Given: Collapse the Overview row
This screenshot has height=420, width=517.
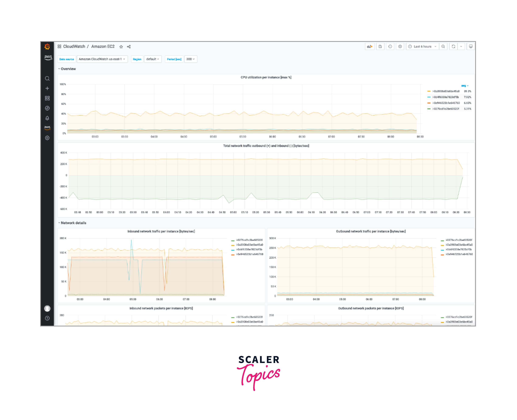Looking at the screenshot, I should tap(68, 69).
